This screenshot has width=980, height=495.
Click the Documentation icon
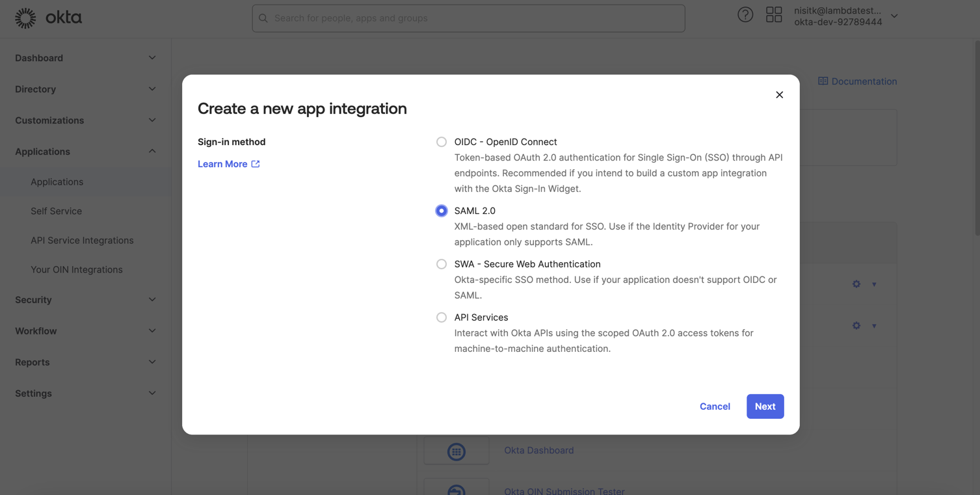(823, 81)
